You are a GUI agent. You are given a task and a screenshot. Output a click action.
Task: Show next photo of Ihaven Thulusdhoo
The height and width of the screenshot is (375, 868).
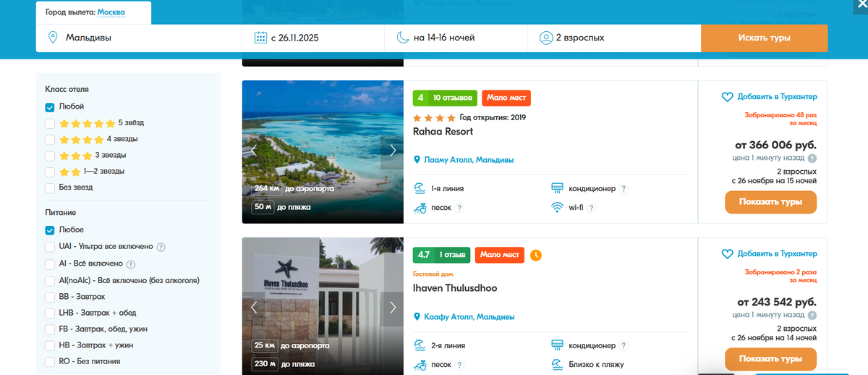click(x=392, y=307)
